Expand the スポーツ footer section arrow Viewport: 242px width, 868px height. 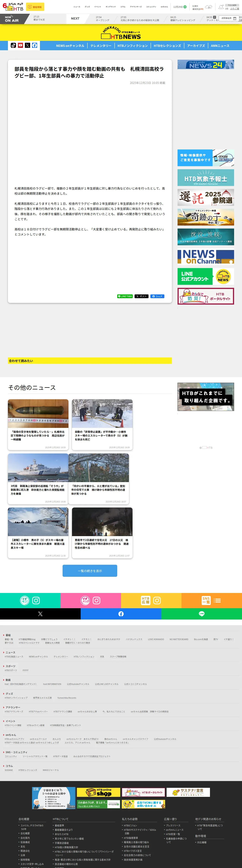[x=4, y=666]
